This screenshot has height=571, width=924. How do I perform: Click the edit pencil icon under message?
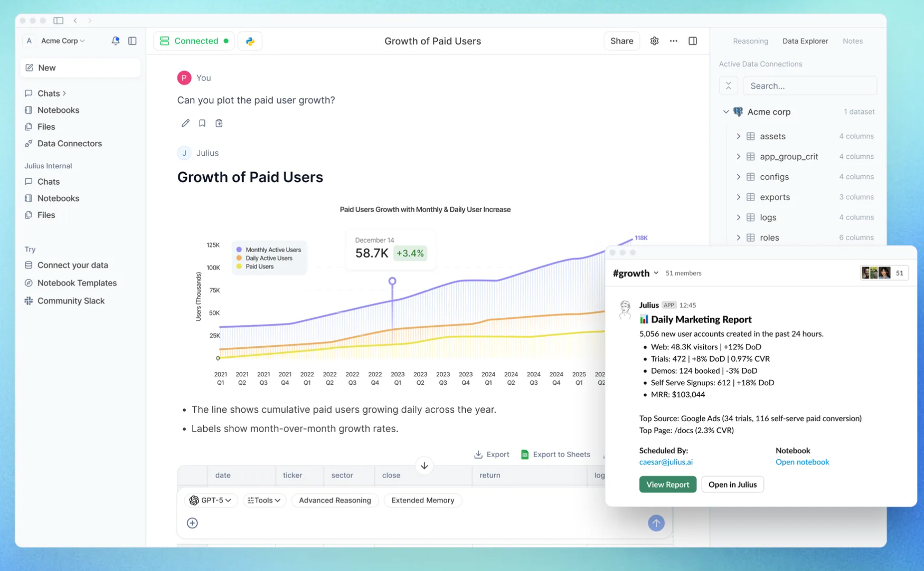coord(185,123)
